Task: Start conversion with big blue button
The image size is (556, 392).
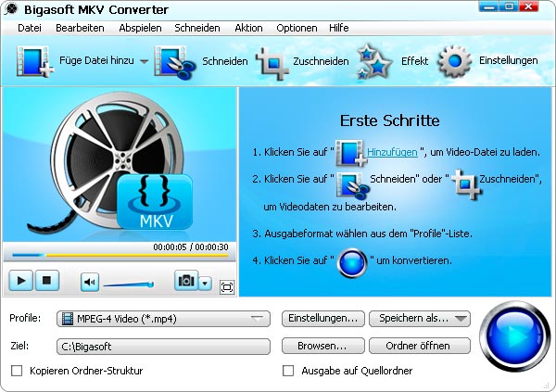Action: tap(514, 336)
